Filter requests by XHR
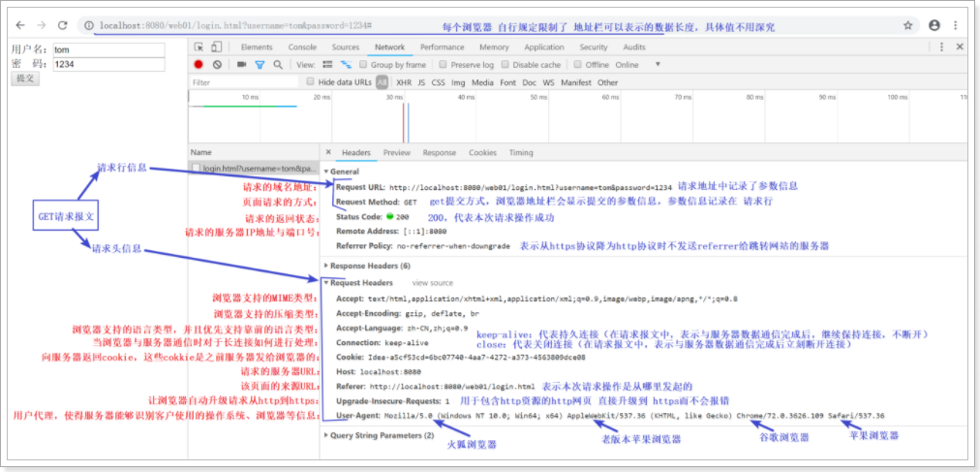Viewport: 980px width, 472px height. click(404, 81)
